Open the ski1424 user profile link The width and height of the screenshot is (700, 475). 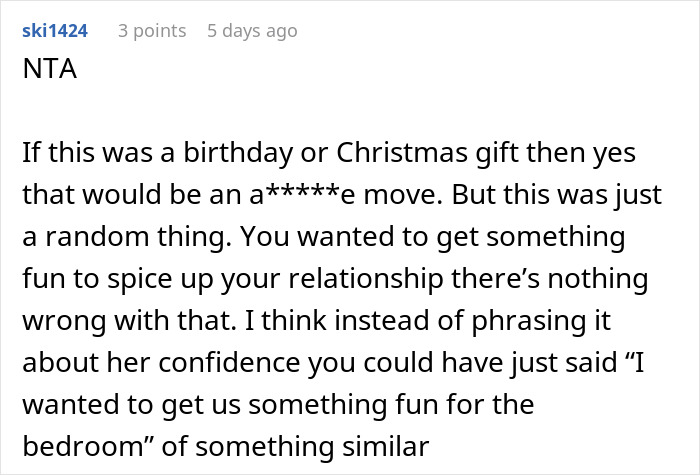[54, 31]
